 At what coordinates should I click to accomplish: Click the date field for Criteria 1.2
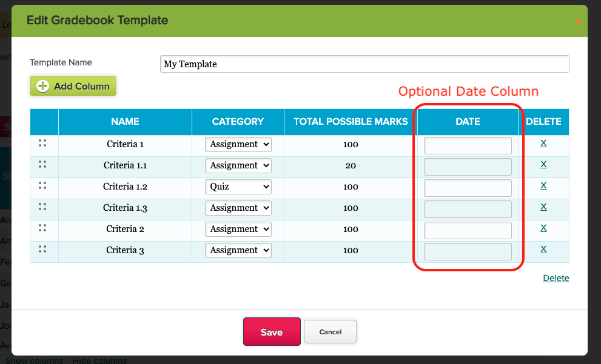pyautogui.click(x=468, y=188)
